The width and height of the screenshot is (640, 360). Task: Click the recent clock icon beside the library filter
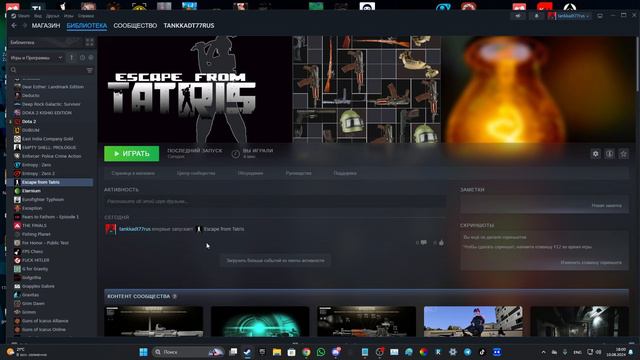click(82, 58)
